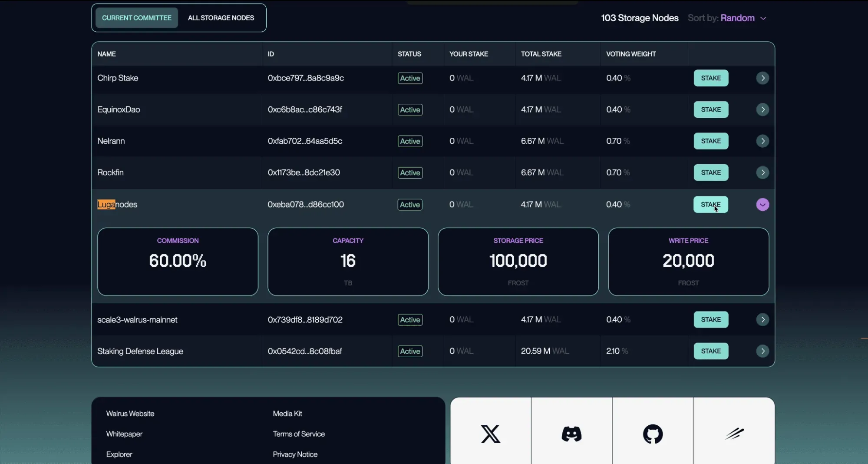This screenshot has width=868, height=464.
Task: Open the Media Kit link
Action: click(287, 414)
